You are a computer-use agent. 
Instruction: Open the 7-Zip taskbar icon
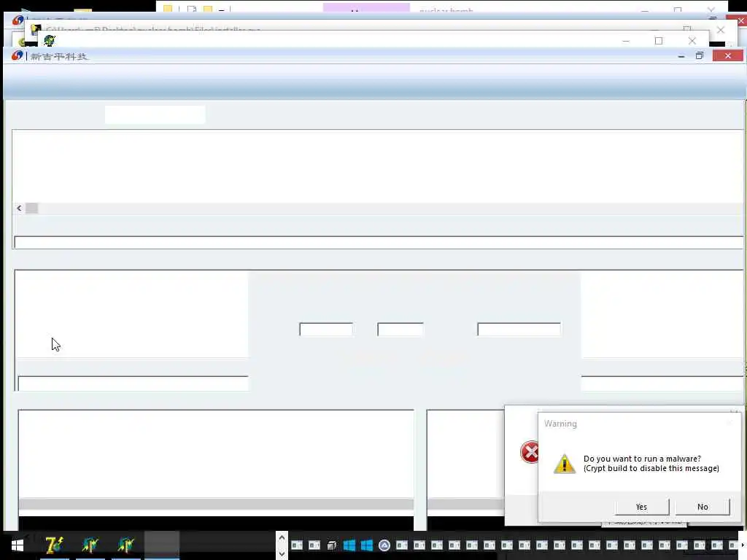(x=54, y=545)
